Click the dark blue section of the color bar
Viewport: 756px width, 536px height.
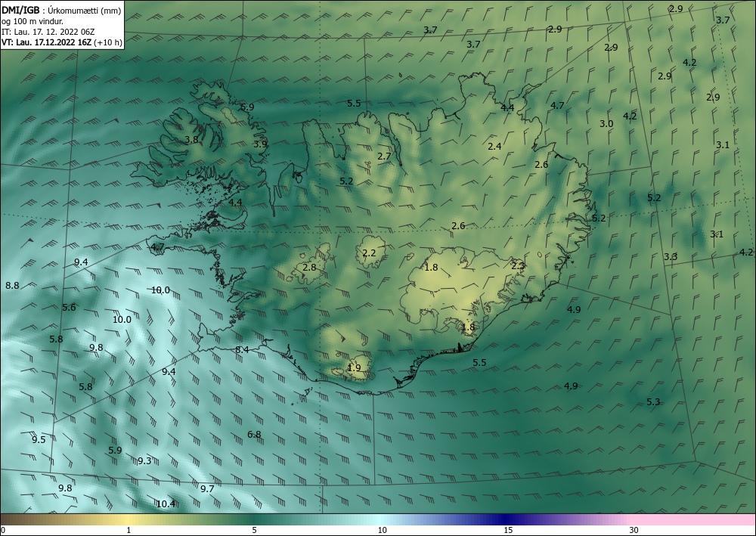[x=507, y=519]
